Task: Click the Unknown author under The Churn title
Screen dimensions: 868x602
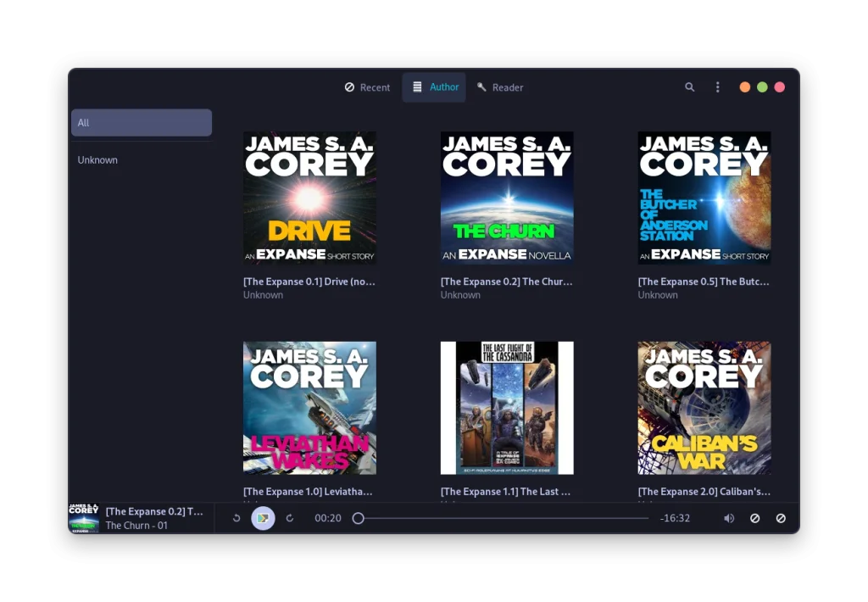Action: (x=460, y=295)
